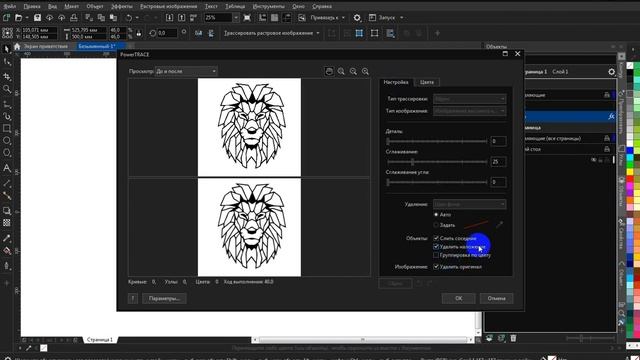Switch to the Цвета tab in PowerTRACE
The height and width of the screenshot is (360, 640).
(427, 82)
